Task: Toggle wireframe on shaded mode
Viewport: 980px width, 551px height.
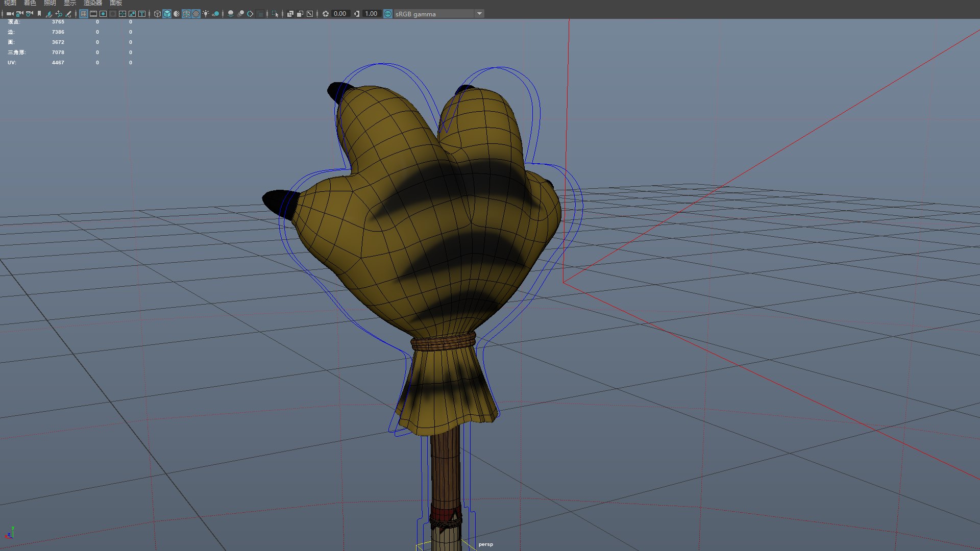Action: point(186,14)
